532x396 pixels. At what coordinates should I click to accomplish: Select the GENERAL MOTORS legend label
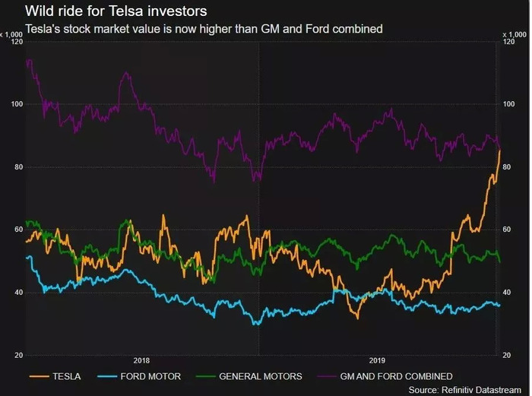click(261, 376)
